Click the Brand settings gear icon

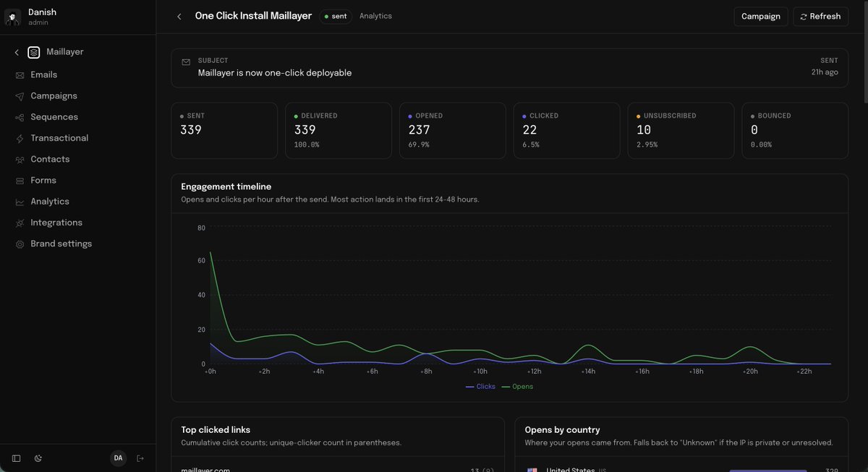(x=20, y=244)
